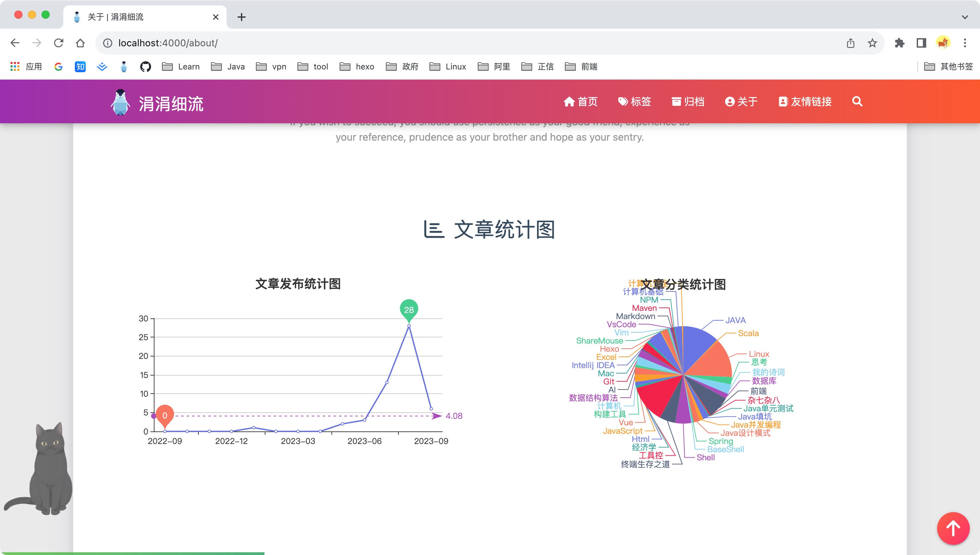The width and height of the screenshot is (980, 555).
Task: Click the browser Home button
Action: [x=80, y=43]
